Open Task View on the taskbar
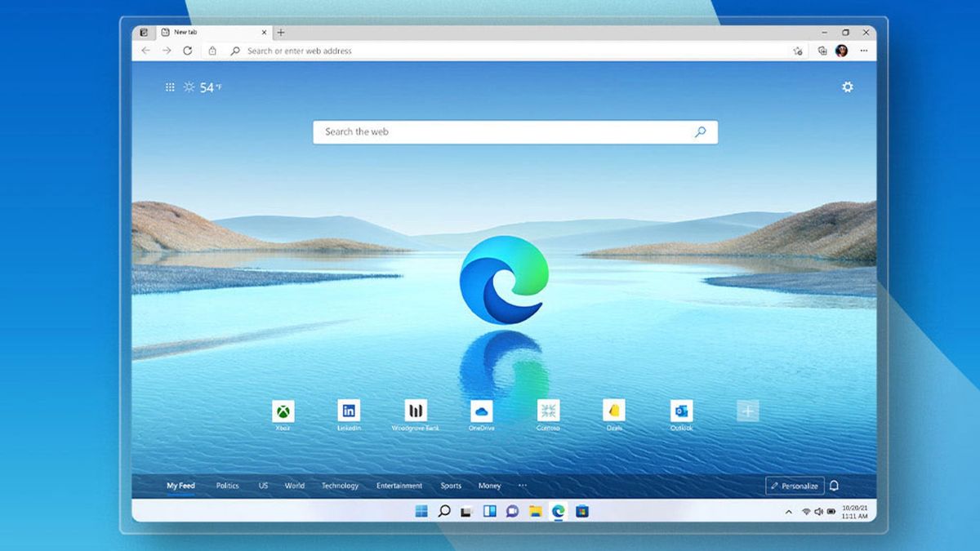Viewport: 980px width, 551px height. (466, 511)
